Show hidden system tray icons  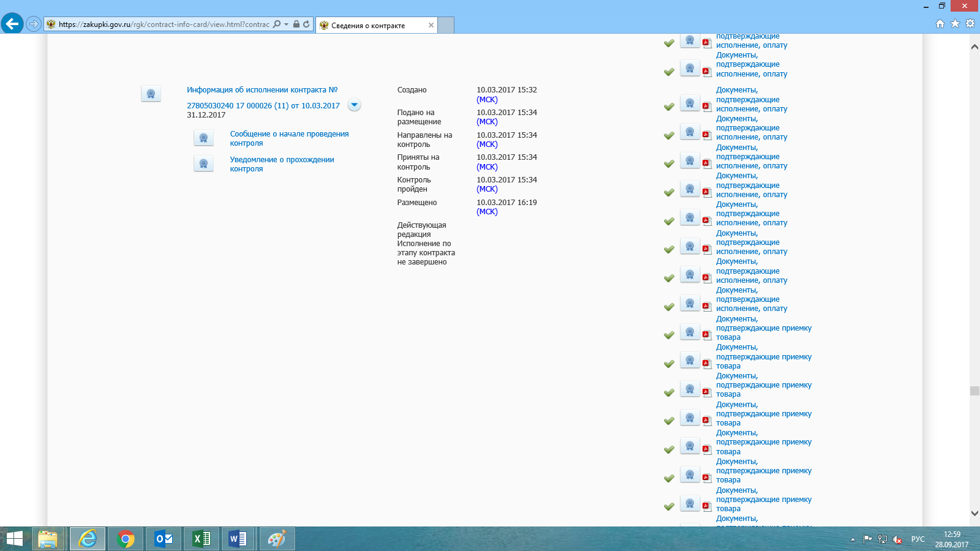pyautogui.click(x=853, y=539)
